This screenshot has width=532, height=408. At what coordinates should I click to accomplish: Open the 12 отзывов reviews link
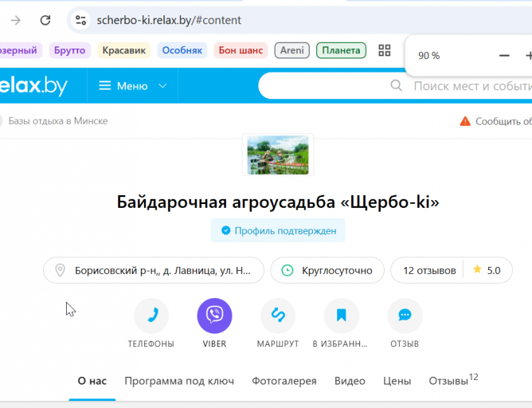coord(429,270)
